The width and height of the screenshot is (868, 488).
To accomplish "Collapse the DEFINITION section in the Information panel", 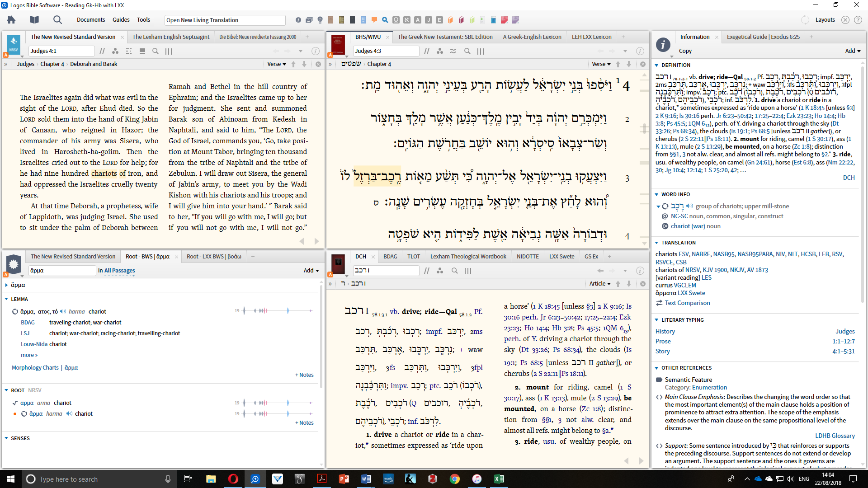I will (656, 65).
